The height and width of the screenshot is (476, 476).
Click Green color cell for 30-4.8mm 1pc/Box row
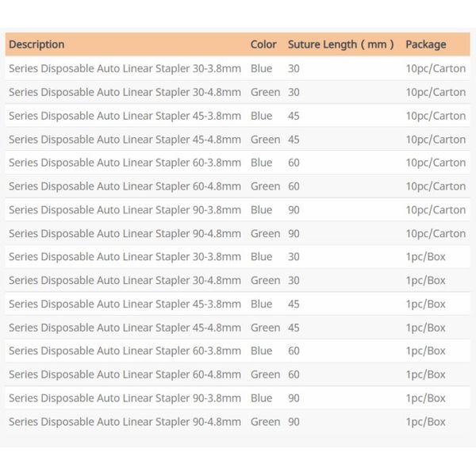pyautogui.click(x=265, y=280)
